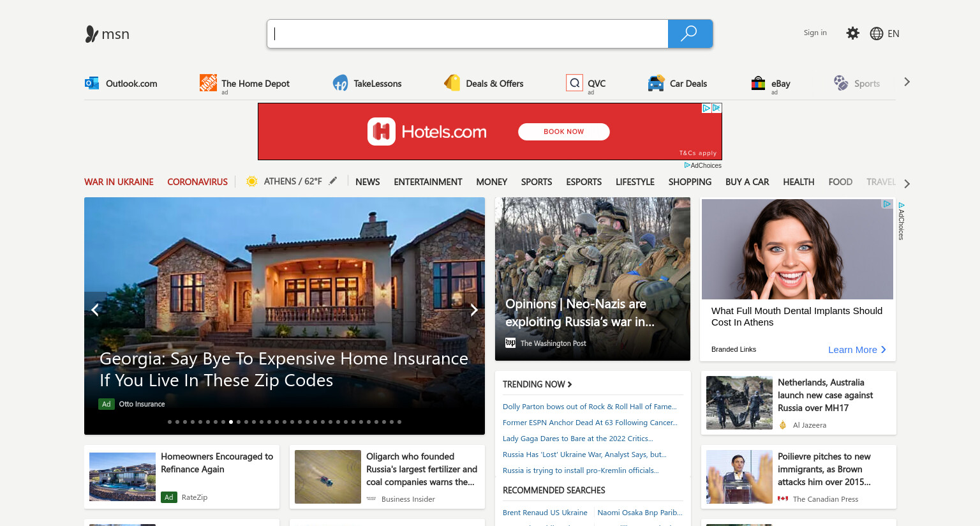Open WAR IN UKRAINE tab
The width and height of the screenshot is (980, 526).
tap(119, 182)
